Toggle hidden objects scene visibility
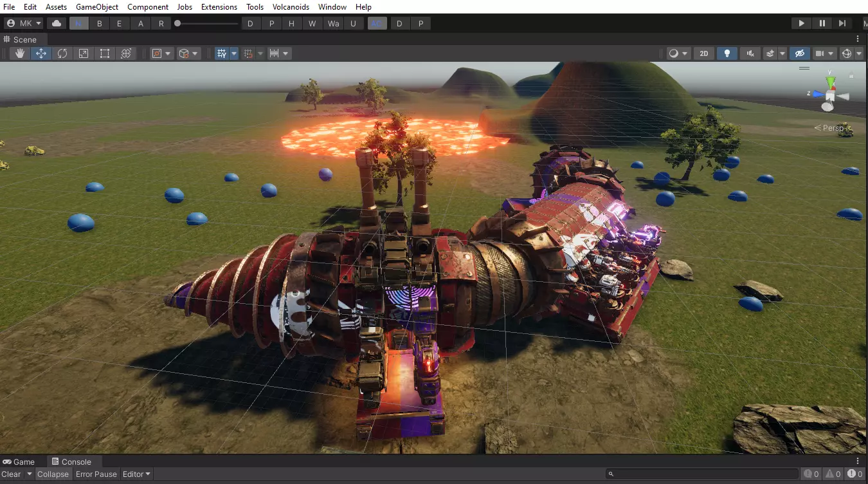Image resolution: width=868 pixels, height=484 pixels. pos(799,53)
